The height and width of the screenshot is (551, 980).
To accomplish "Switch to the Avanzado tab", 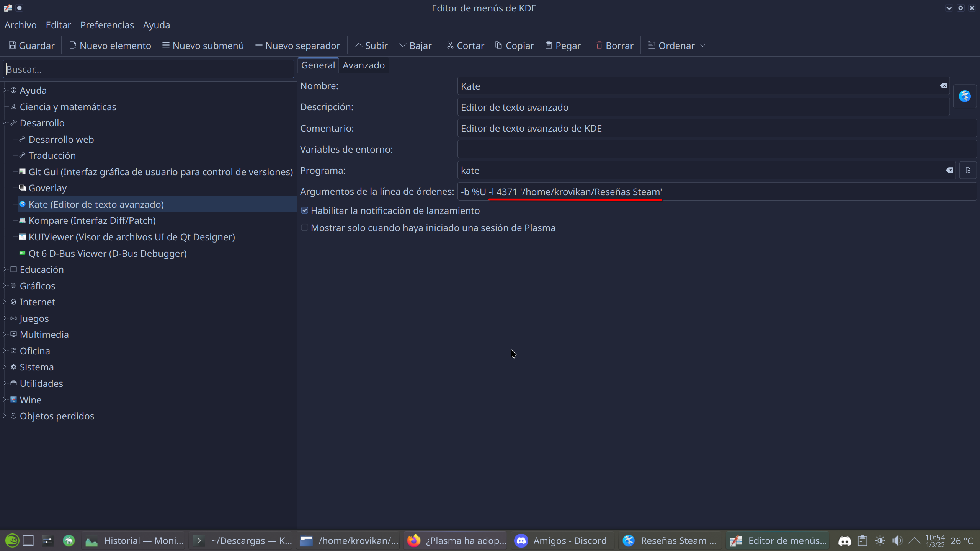I will point(364,65).
